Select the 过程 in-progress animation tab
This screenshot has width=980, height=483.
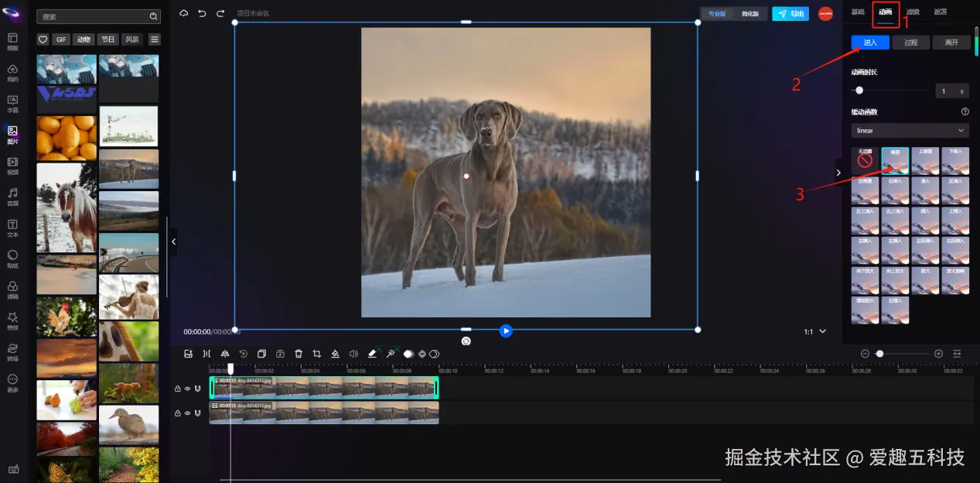coord(910,43)
